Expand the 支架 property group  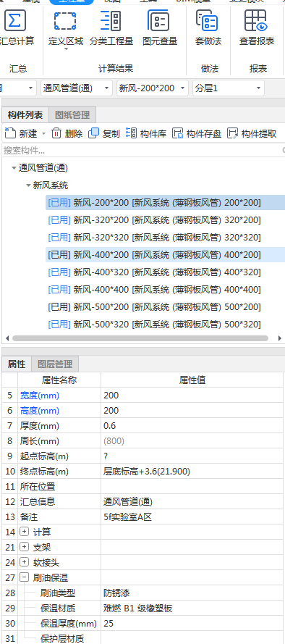click(x=25, y=548)
